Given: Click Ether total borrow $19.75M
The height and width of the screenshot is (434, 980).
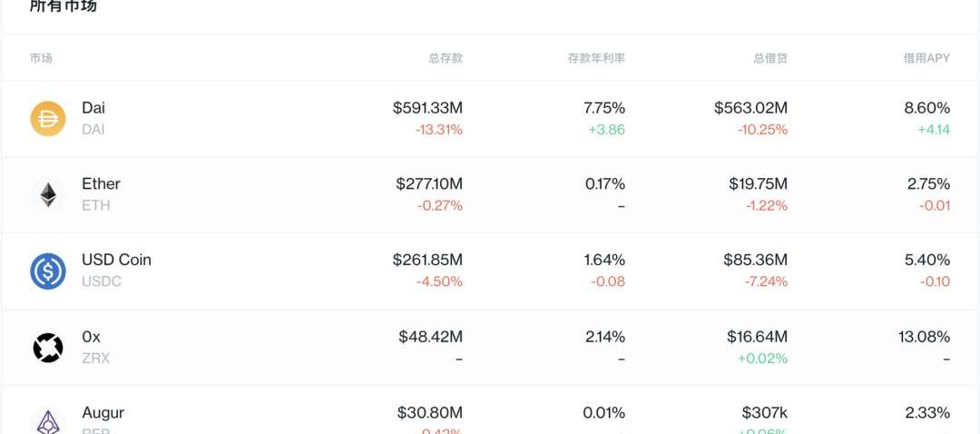Looking at the screenshot, I should pyautogui.click(x=758, y=183).
